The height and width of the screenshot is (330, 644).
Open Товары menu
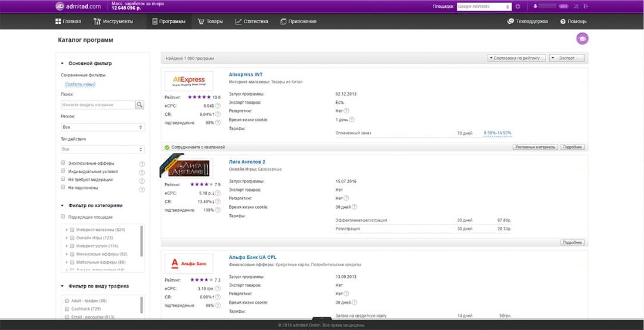tap(210, 21)
